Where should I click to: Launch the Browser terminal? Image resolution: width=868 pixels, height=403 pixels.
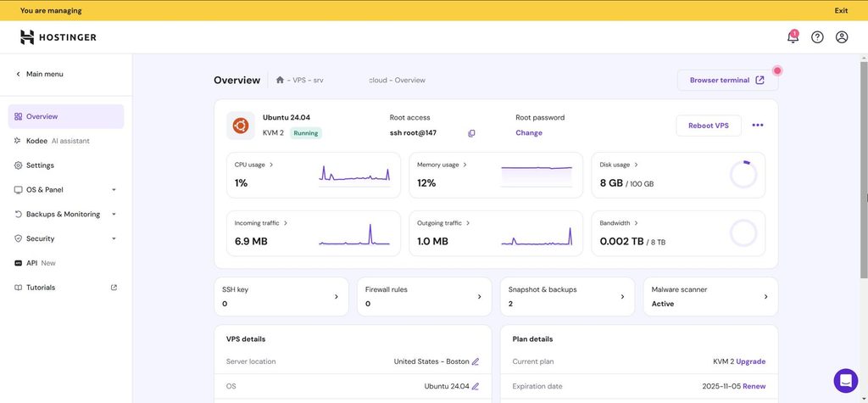point(727,81)
